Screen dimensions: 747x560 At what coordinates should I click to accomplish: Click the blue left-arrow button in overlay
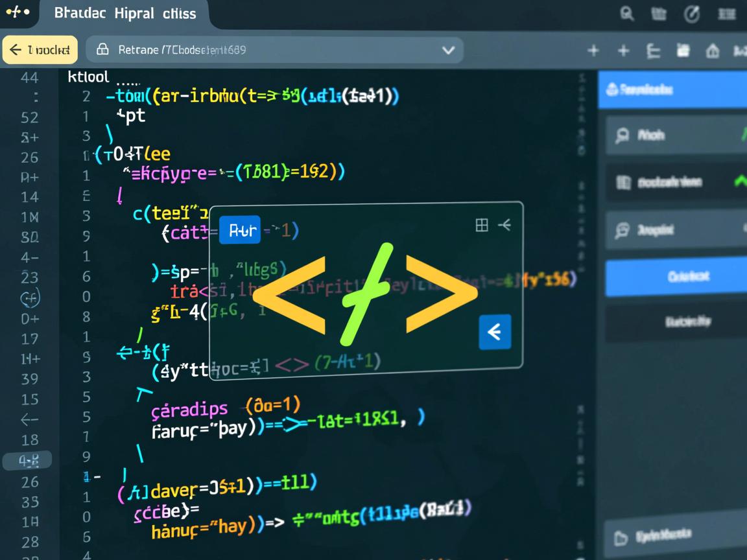494,332
